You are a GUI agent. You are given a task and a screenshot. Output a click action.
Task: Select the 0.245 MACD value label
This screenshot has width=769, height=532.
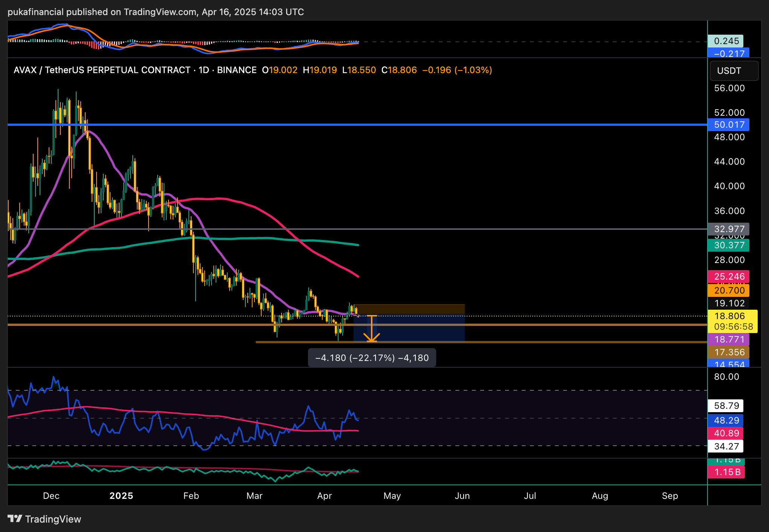pyautogui.click(x=725, y=41)
